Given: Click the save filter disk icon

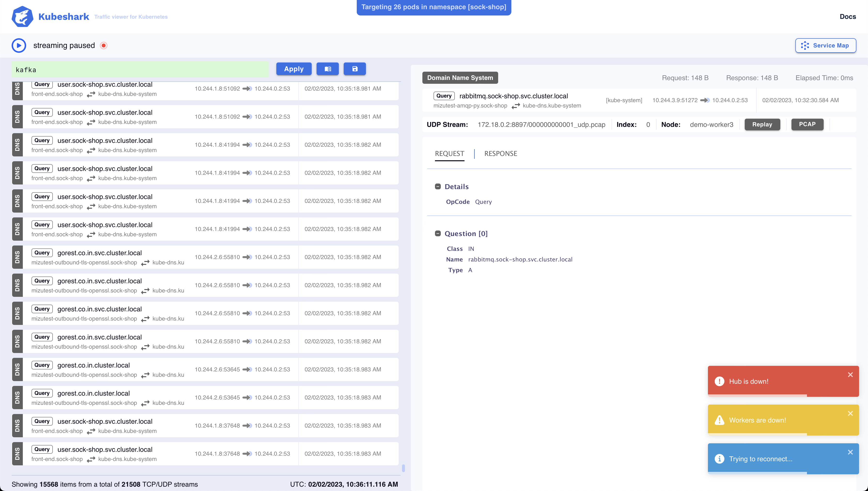Looking at the screenshot, I should tap(355, 69).
